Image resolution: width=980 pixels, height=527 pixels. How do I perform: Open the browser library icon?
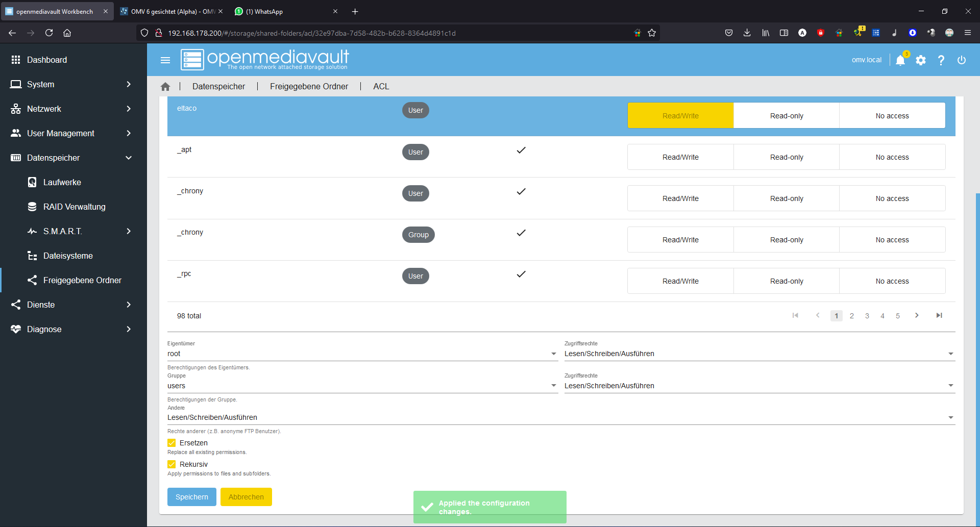766,33
